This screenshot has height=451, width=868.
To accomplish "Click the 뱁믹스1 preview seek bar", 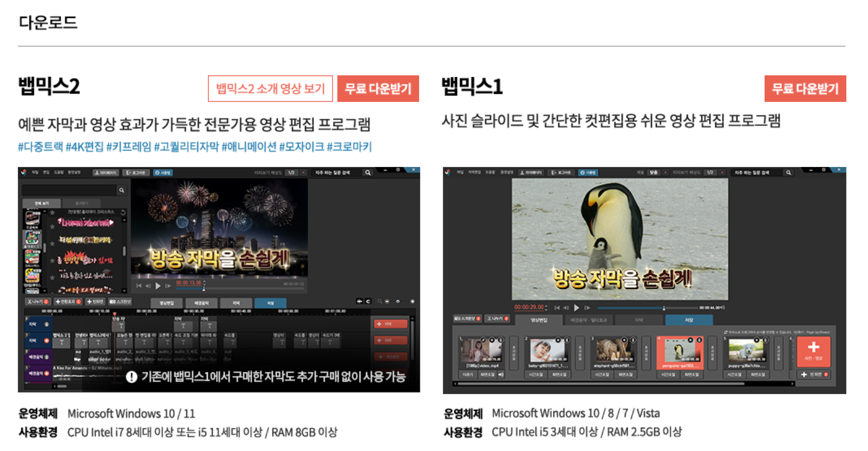I will click(x=648, y=308).
